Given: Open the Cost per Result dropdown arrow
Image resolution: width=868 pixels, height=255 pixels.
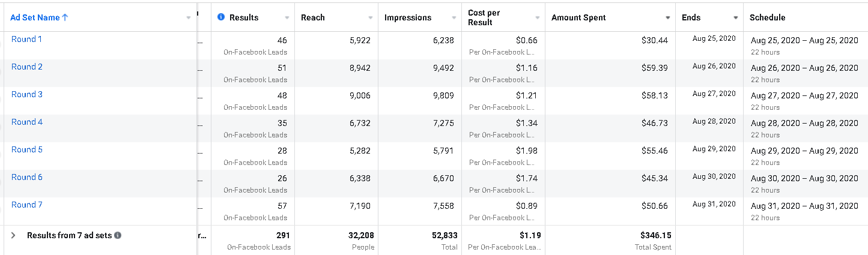Looking at the screenshot, I should (537, 18).
